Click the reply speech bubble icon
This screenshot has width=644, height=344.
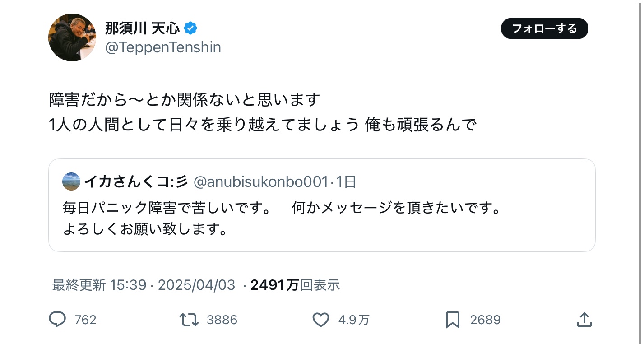57,320
